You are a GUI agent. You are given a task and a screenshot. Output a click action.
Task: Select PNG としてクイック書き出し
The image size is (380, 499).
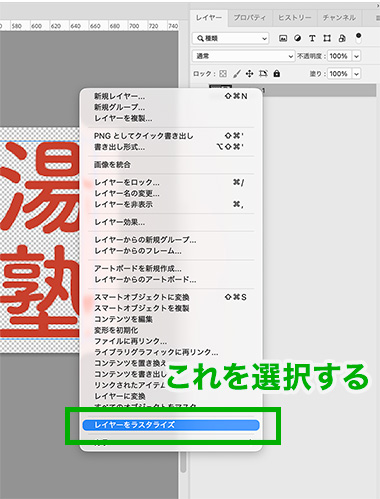pyautogui.click(x=170, y=136)
